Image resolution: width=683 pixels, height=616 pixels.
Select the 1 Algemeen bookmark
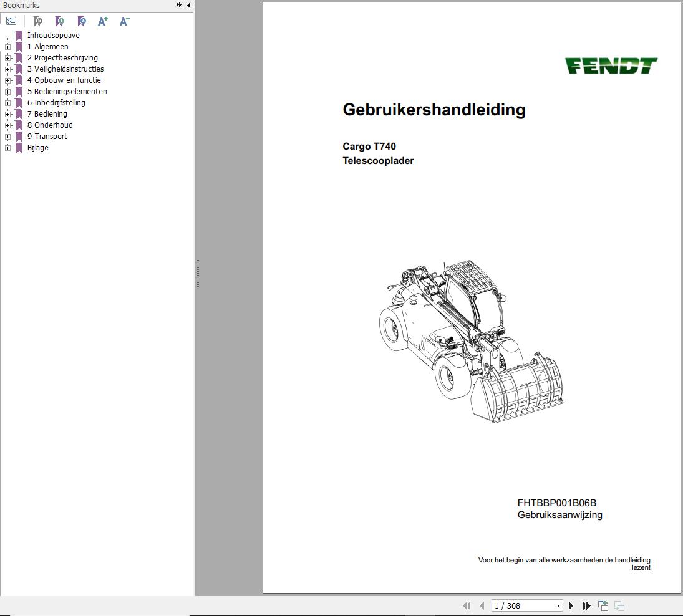[x=47, y=47]
